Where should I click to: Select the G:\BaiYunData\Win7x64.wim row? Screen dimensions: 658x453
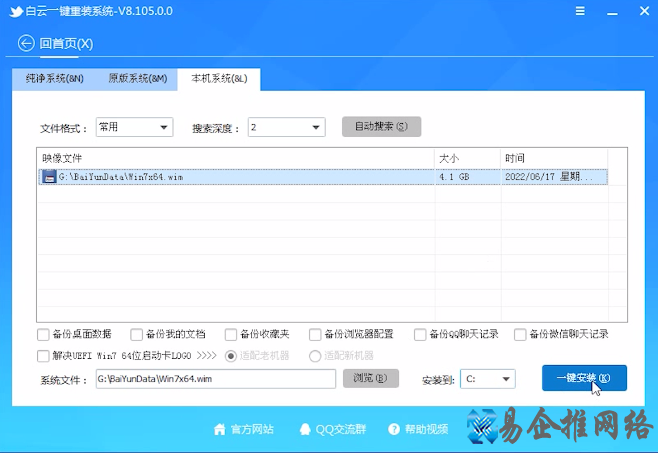click(x=323, y=177)
